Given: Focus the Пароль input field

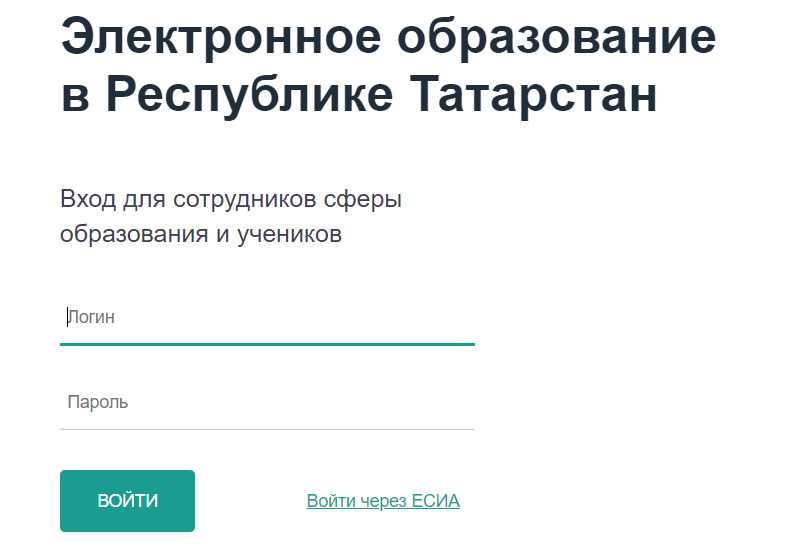Looking at the screenshot, I should (x=267, y=403).
